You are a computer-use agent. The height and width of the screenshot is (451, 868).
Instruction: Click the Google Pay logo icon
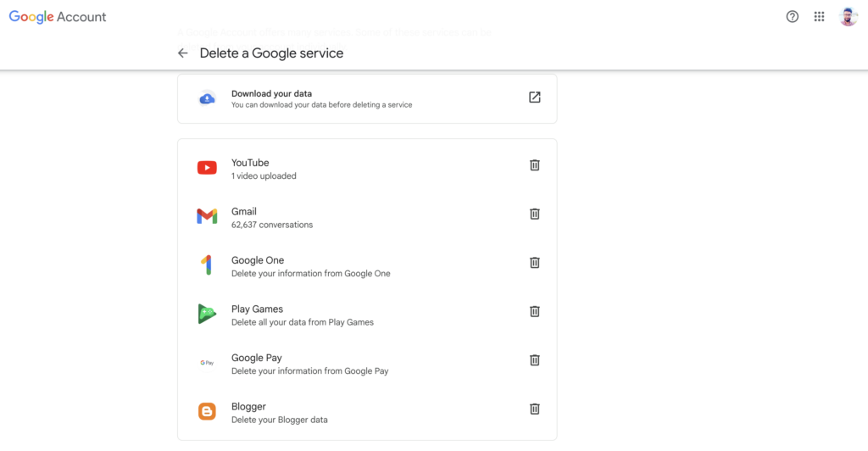pos(207,363)
